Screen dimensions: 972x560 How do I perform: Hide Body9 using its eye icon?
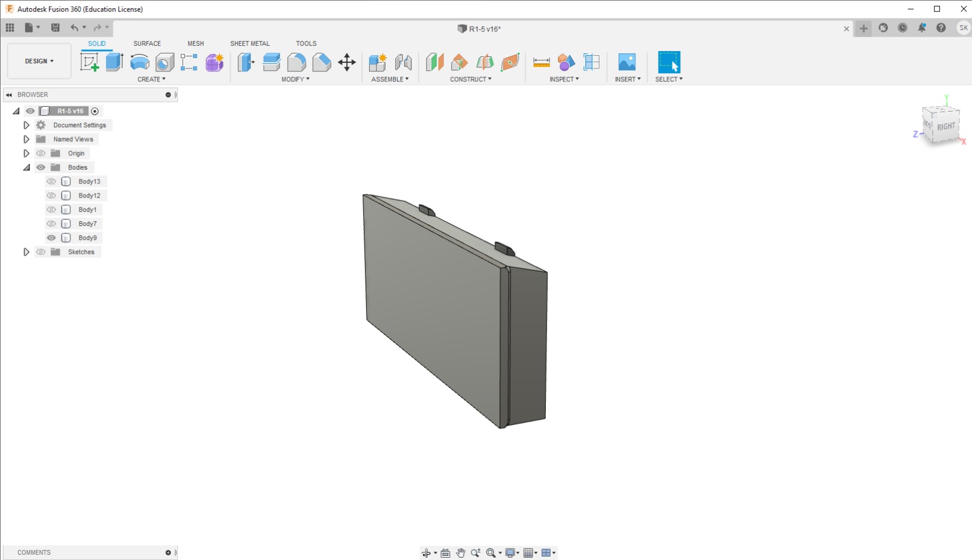click(51, 238)
